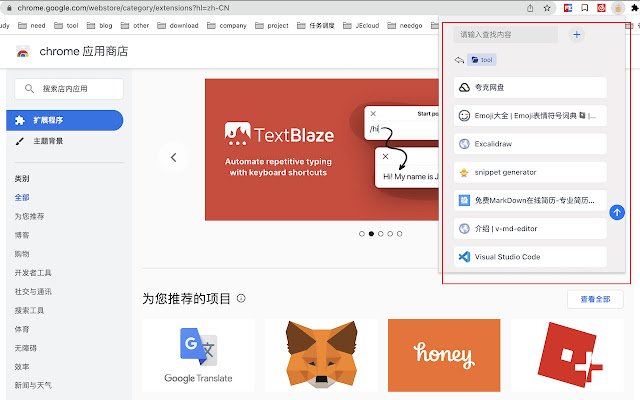Select category 购物
The height and width of the screenshot is (400, 640).
point(22,254)
